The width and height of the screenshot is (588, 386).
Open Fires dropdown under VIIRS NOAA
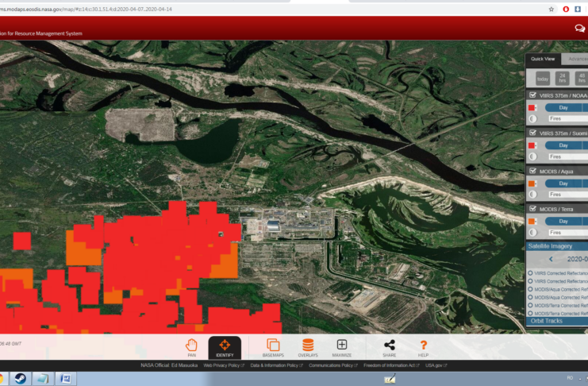click(x=568, y=118)
